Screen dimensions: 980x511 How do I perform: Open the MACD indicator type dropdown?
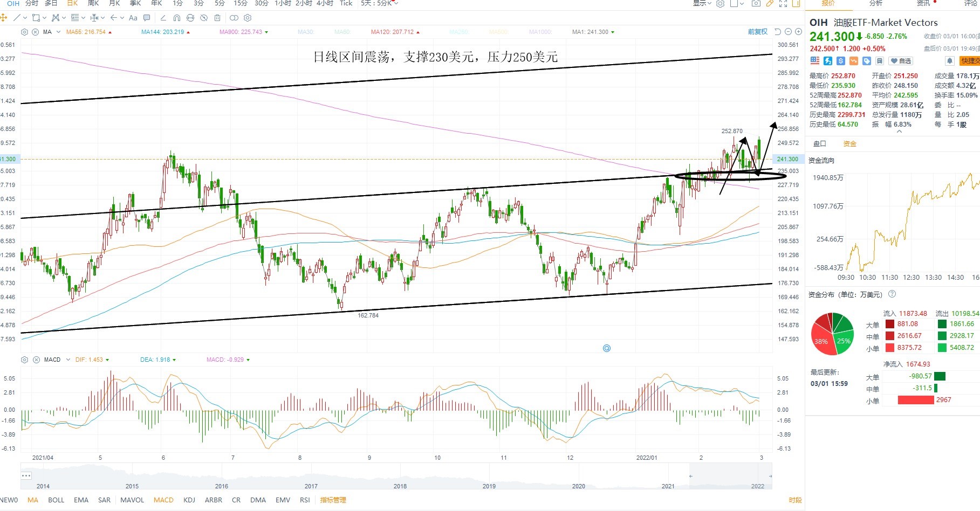coord(68,360)
